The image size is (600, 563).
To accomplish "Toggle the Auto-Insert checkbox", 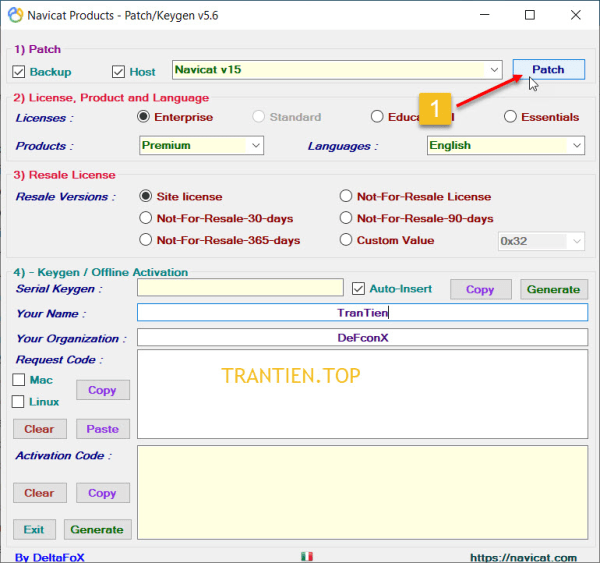I will click(x=358, y=289).
